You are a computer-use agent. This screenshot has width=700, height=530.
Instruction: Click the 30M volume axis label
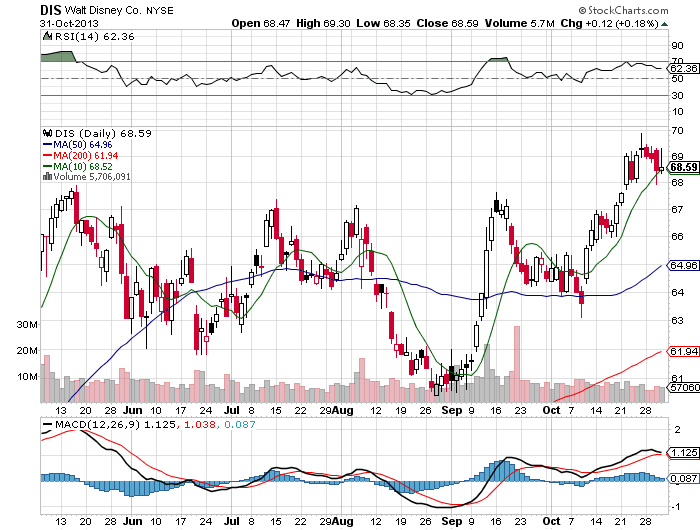(x=27, y=325)
